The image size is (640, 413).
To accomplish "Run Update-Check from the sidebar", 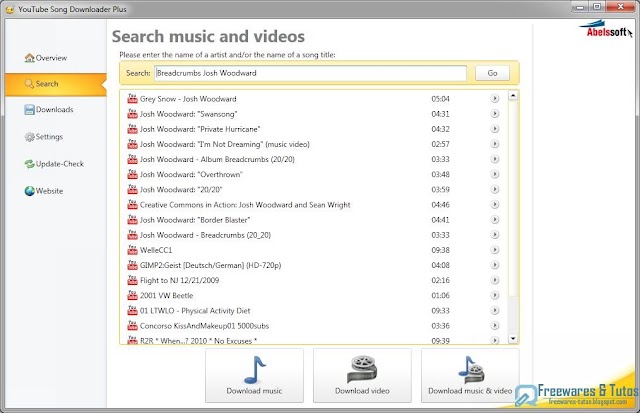I will coord(54,164).
